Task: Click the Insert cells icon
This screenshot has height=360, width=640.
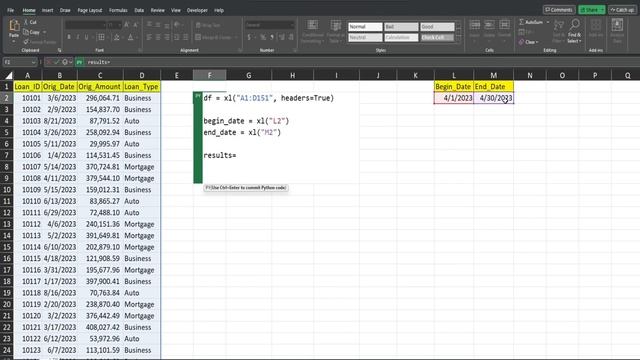Action: click(475, 25)
